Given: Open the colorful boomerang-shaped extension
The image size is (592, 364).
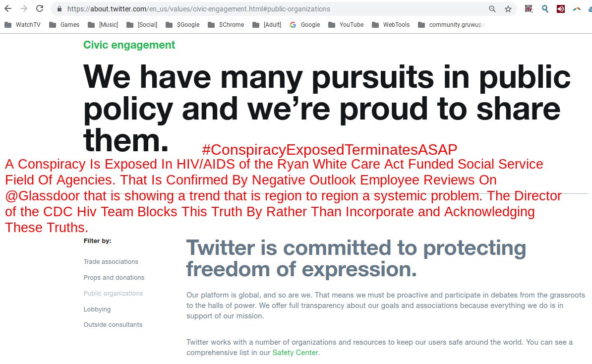Looking at the screenshot, I should 577,9.
